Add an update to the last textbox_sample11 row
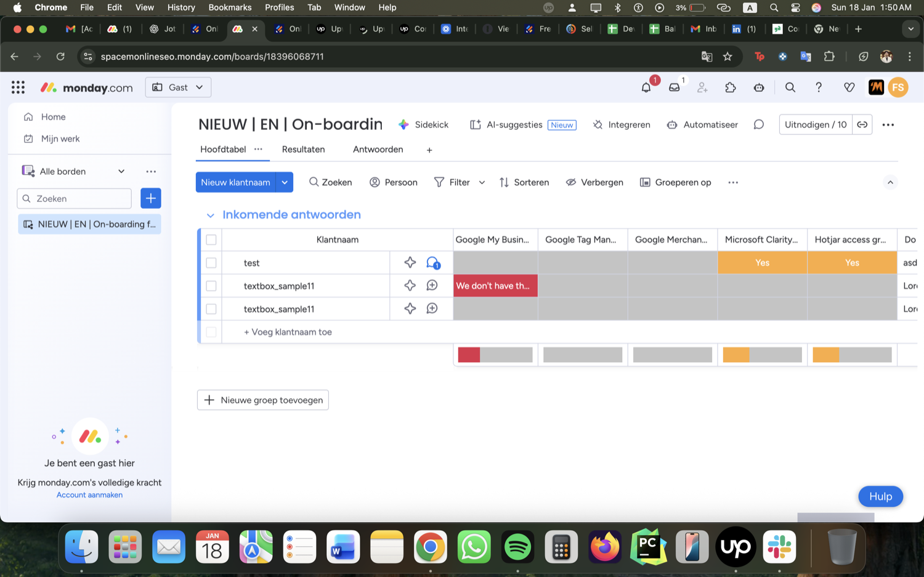Viewport: 924px width, 577px height. 432,309
